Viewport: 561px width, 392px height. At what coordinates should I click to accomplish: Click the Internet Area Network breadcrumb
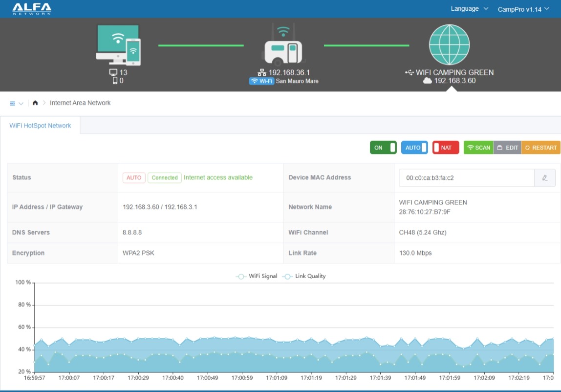click(80, 103)
